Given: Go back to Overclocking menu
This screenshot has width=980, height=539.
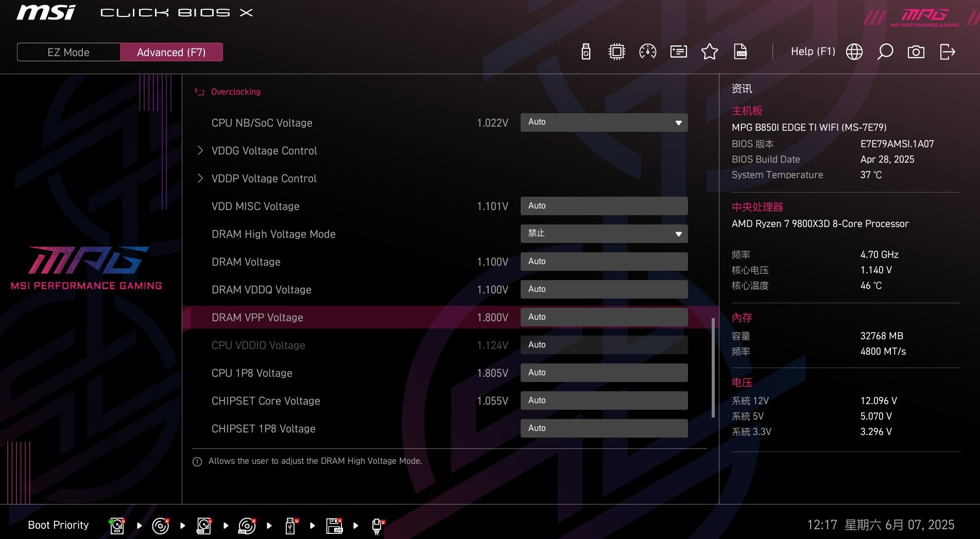Looking at the screenshot, I should coord(235,92).
